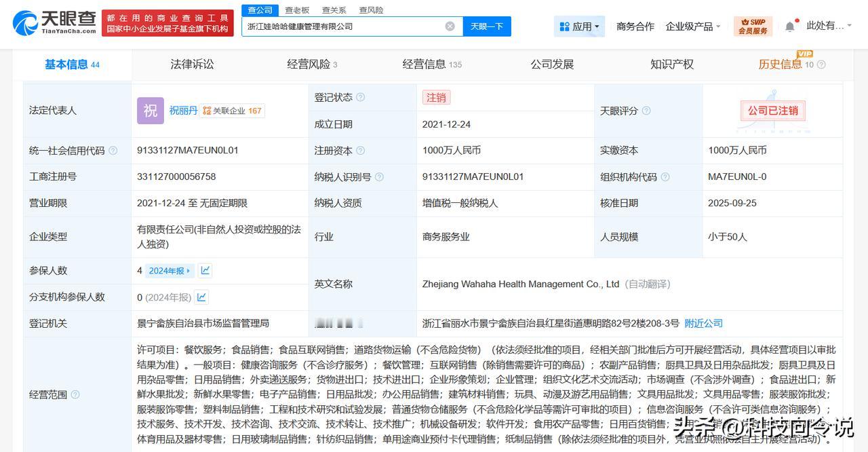Click the 天眼一下 search button
868x452 pixels.
point(487,26)
